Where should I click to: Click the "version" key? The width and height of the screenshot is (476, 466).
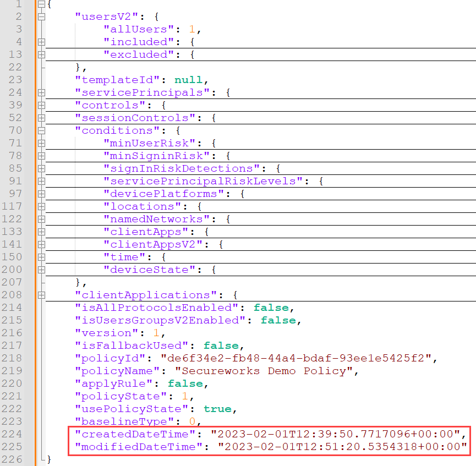click(107, 333)
